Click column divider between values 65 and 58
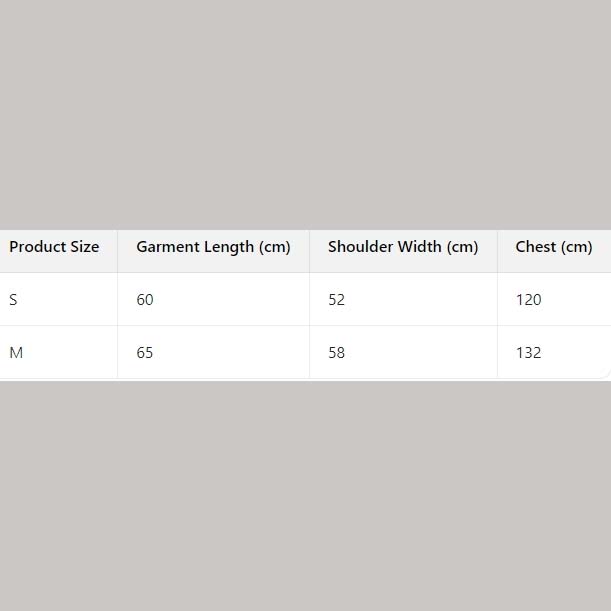Screen dimensions: 611x611 [309, 353]
